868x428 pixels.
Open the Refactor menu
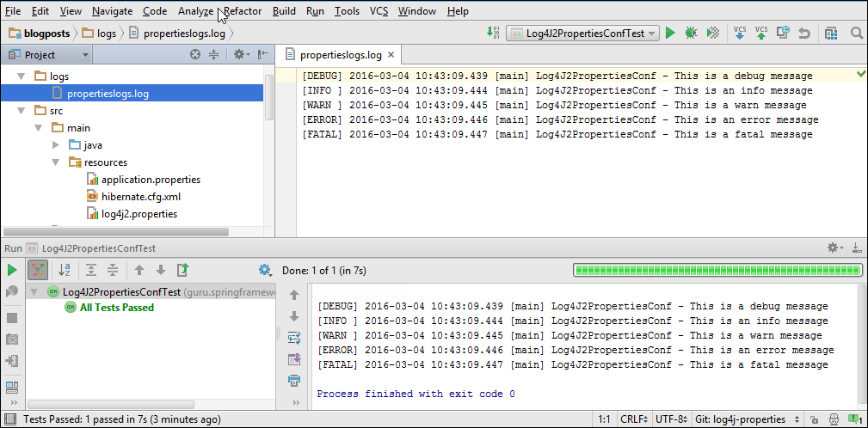coord(243,11)
